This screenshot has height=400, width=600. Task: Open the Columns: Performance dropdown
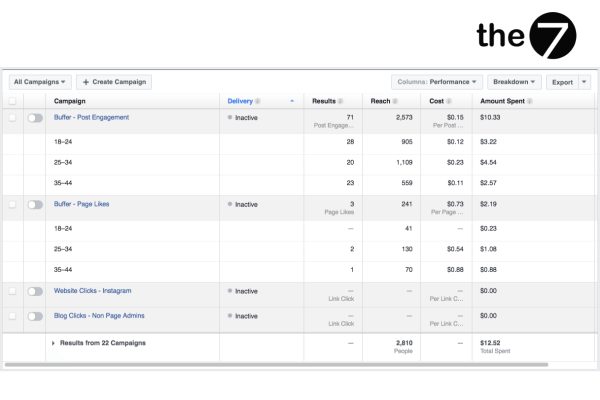[436, 82]
